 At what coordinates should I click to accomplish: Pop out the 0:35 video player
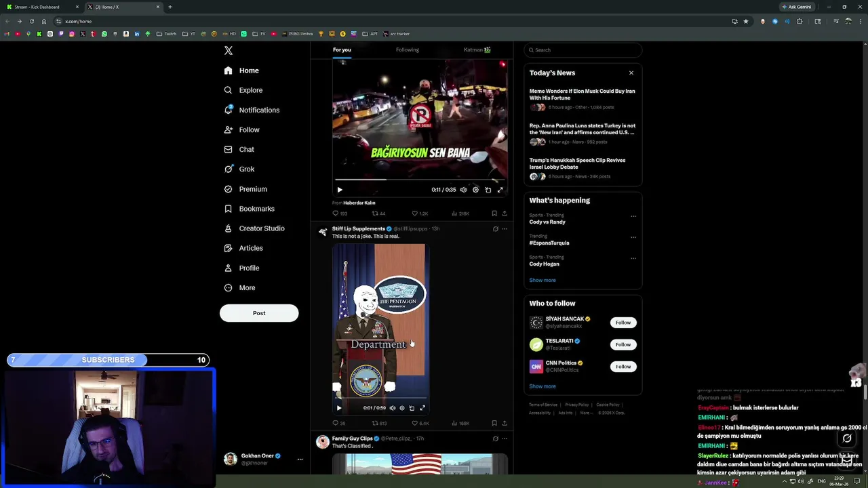[488, 190]
